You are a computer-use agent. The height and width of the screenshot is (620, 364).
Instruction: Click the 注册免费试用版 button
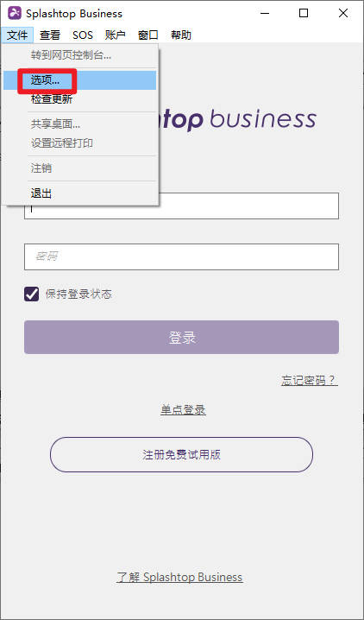(x=182, y=455)
